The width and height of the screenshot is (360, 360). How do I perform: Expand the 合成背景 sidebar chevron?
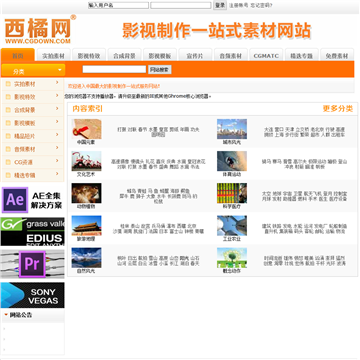point(57,108)
